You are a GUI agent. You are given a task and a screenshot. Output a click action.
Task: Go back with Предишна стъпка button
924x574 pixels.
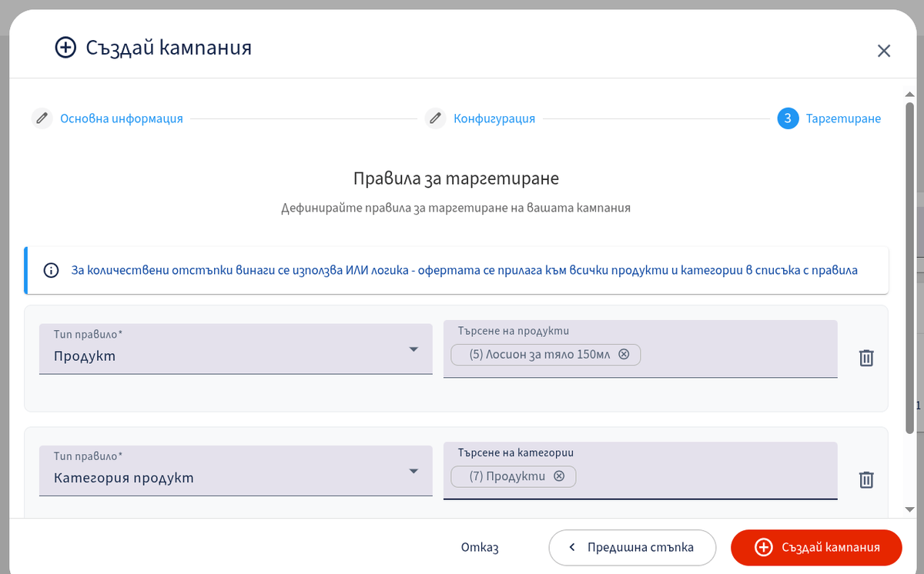(632, 548)
